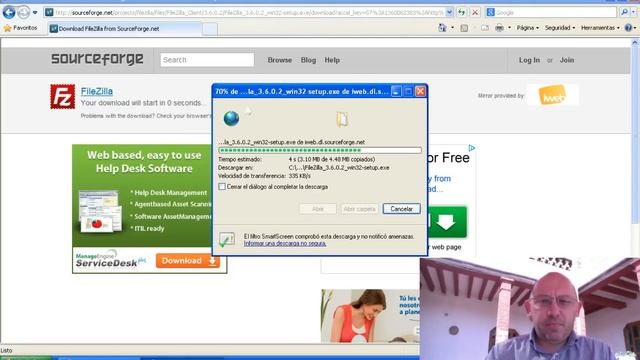Click the scrollbar up arrow
Screen dimensions: 640x360
635,42
